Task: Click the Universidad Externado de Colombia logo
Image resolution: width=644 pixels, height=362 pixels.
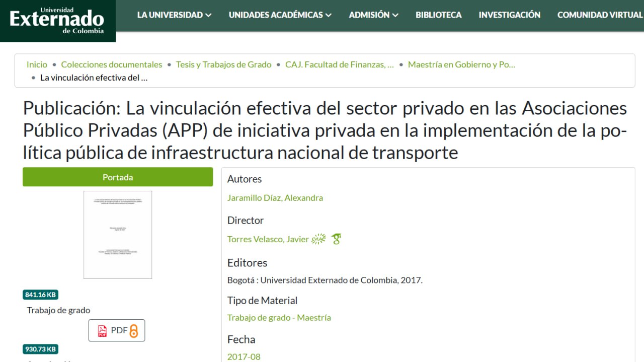Action: [x=57, y=21]
